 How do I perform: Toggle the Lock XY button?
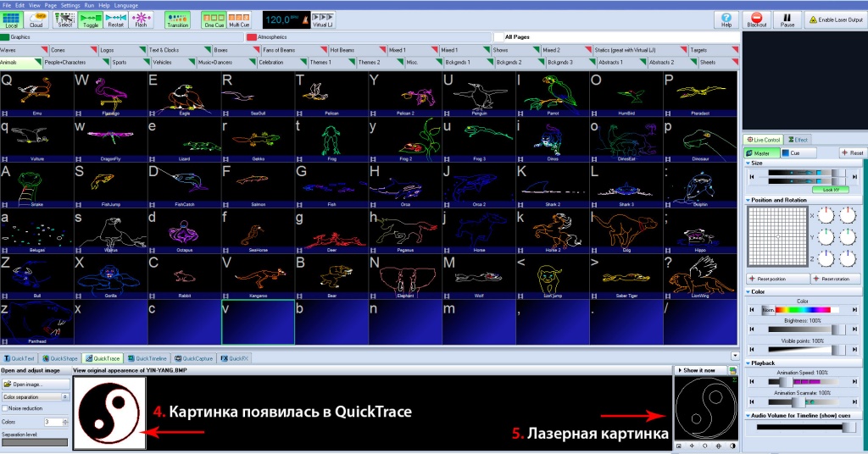(831, 190)
